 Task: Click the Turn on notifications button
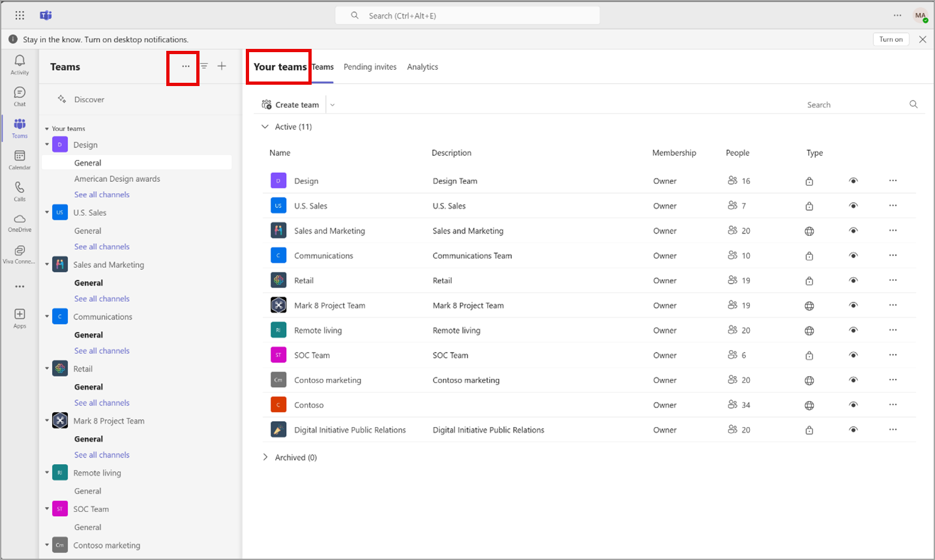tap(891, 39)
